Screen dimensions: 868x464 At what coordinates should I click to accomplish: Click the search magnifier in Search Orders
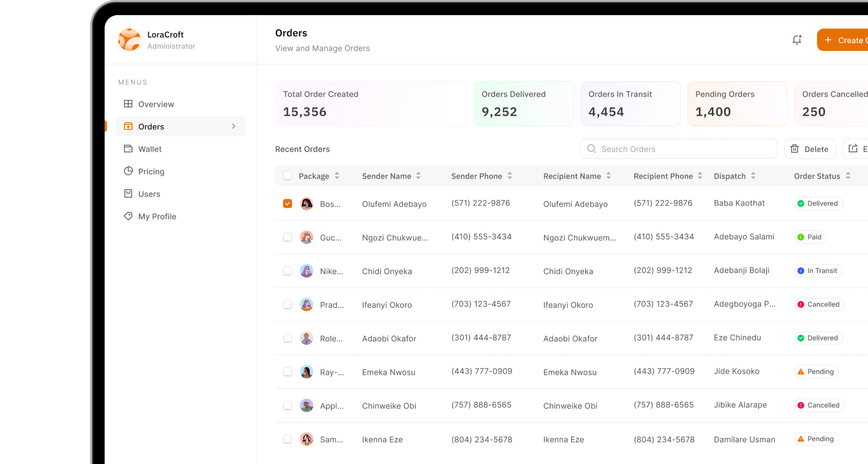(x=591, y=149)
